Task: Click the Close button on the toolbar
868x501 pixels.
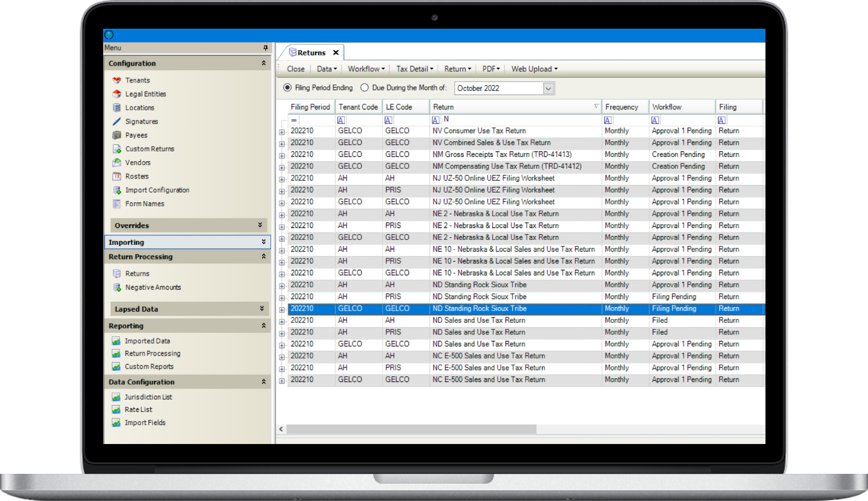Action: point(295,68)
